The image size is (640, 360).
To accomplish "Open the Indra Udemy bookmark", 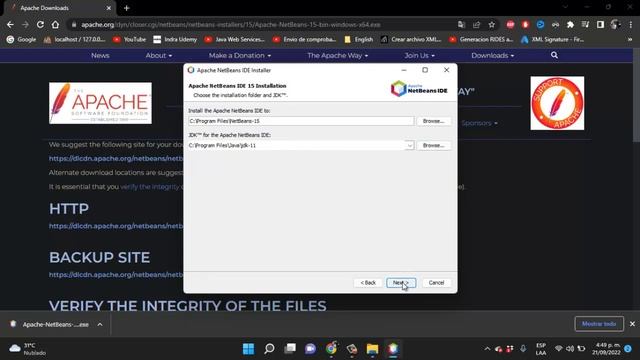I will pyautogui.click(x=175, y=40).
